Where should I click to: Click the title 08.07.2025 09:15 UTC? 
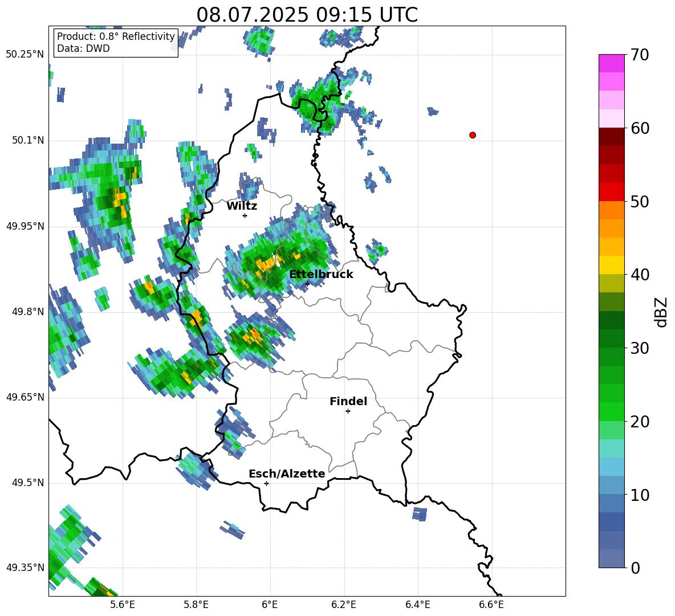(307, 15)
